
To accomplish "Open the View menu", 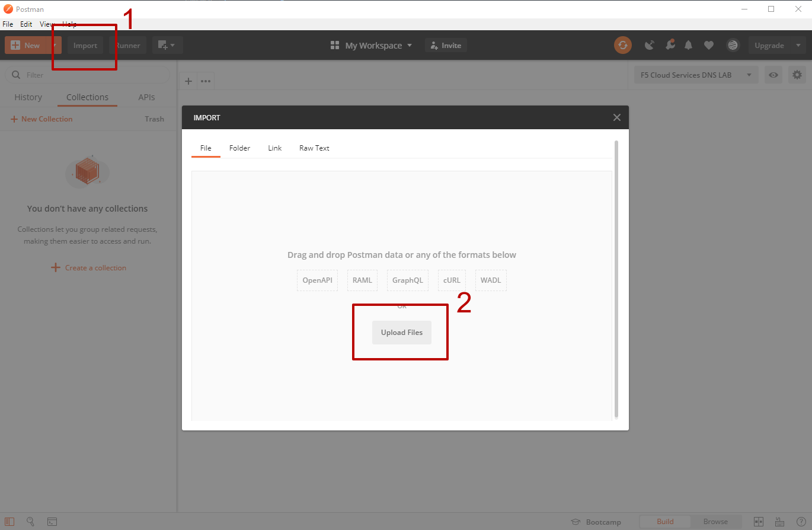I will pyautogui.click(x=47, y=24).
